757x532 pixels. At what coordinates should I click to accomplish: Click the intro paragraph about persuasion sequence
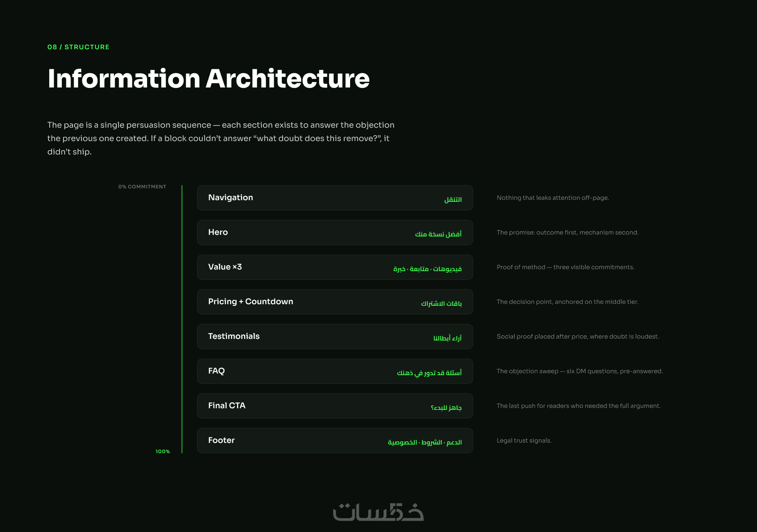(221, 138)
